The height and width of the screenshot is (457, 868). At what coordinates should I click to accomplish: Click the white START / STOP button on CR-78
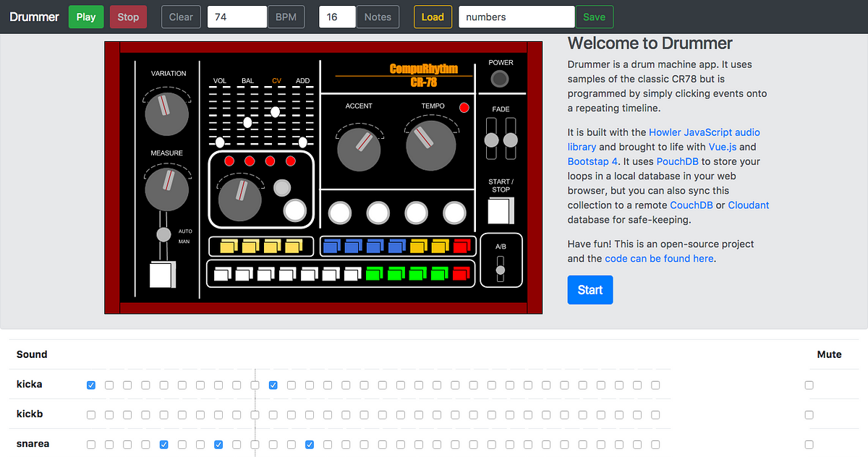point(499,211)
